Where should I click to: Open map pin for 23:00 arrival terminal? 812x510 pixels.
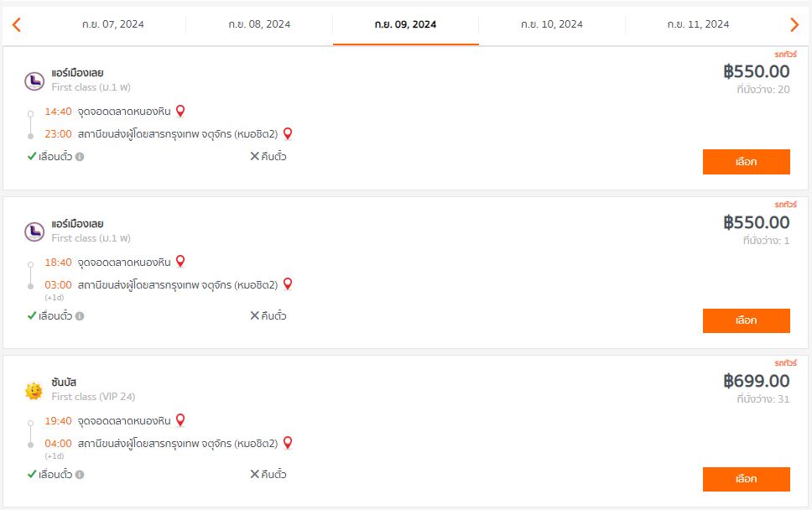pos(288,133)
